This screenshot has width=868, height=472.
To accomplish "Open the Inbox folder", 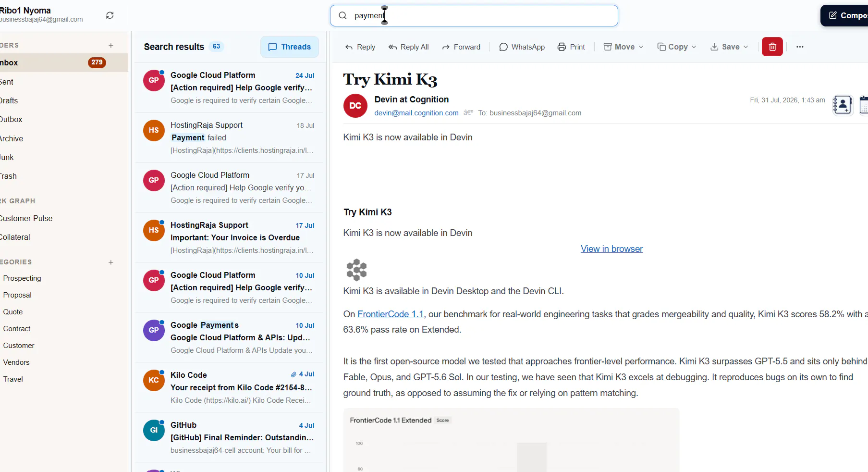I will point(64,62).
